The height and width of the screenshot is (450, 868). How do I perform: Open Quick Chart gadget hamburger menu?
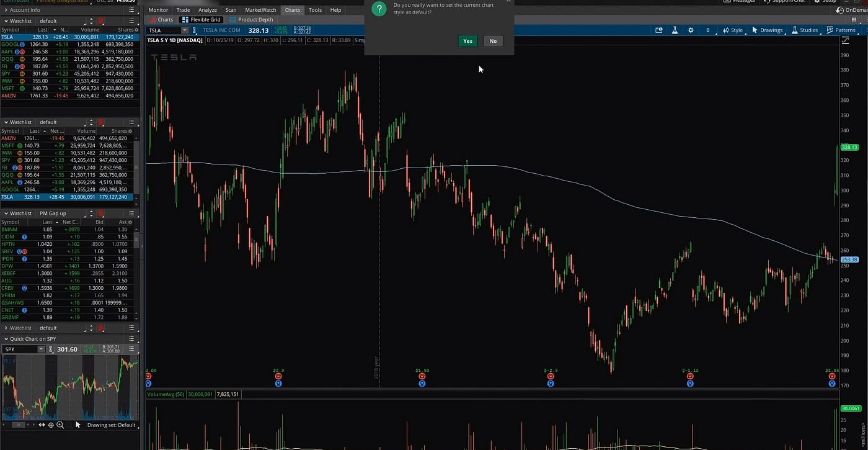(x=131, y=339)
